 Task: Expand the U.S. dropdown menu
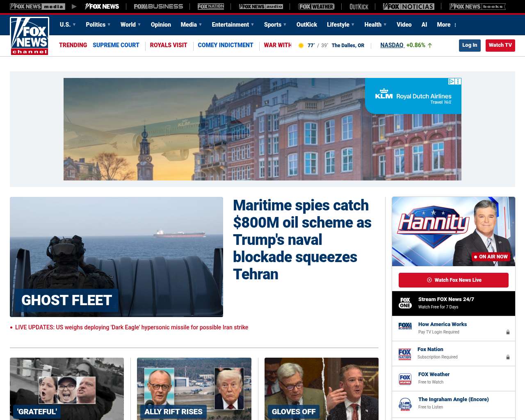point(68,25)
